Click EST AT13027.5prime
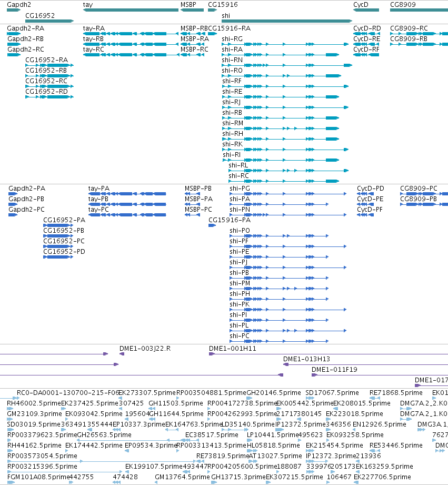The image size is (448, 485). (275, 456)
